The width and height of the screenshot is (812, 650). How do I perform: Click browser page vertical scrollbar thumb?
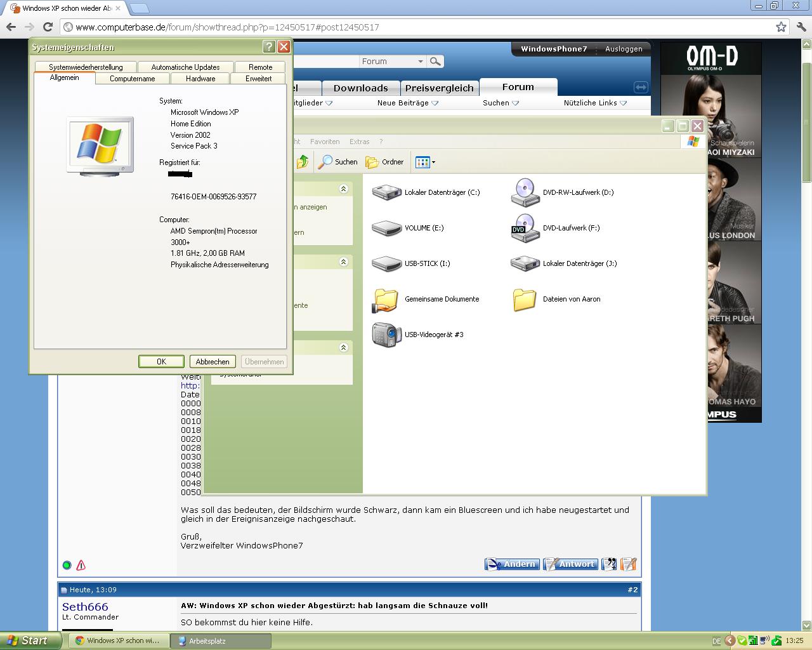pyautogui.click(x=806, y=122)
